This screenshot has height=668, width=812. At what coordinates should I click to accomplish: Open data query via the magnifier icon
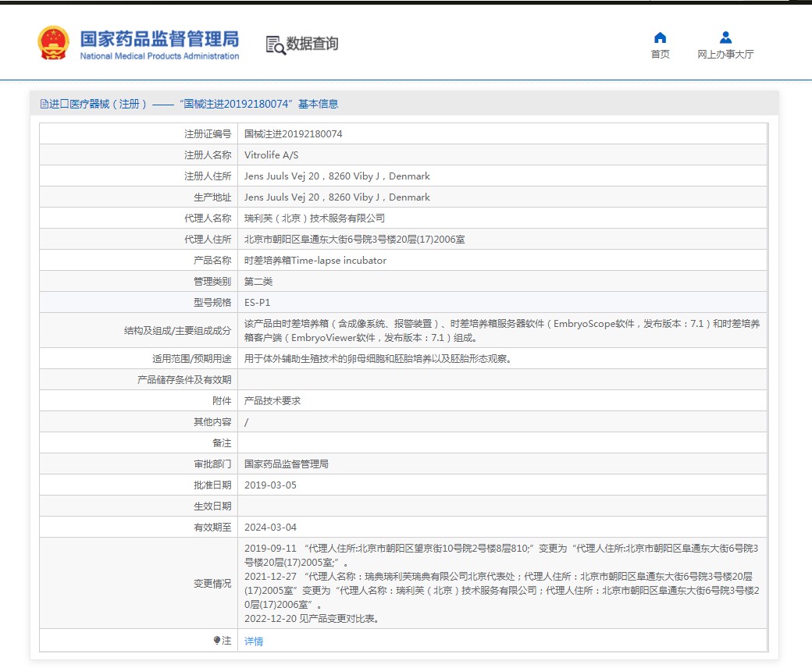pyautogui.click(x=276, y=45)
